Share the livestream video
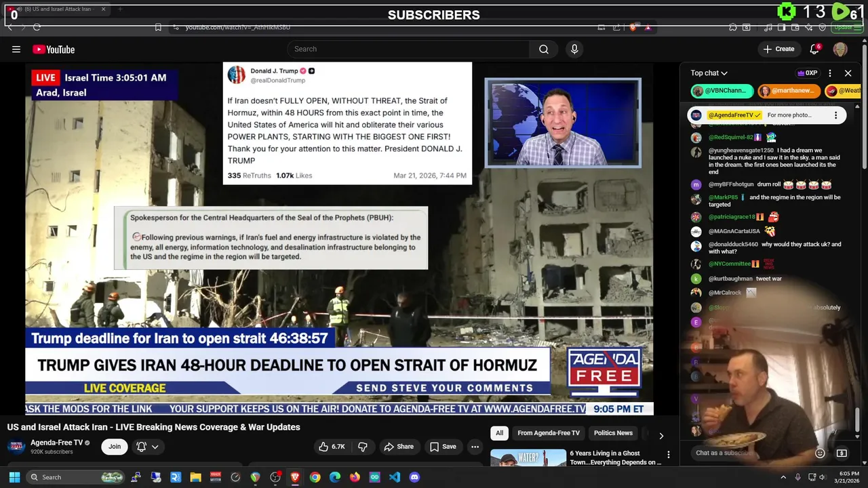The height and width of the screenshot is (488, 868). 398,447
